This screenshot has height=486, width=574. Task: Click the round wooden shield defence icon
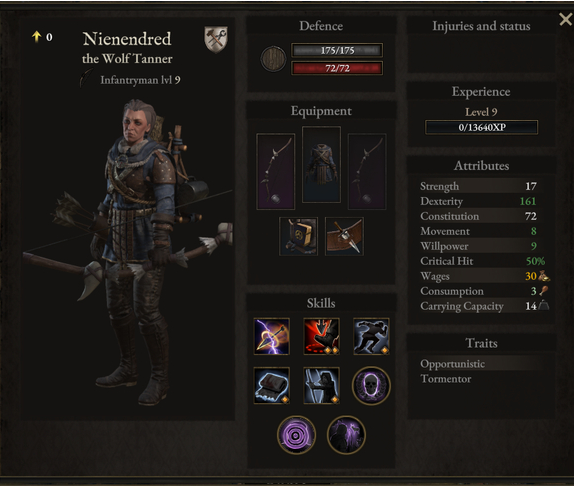pos(273,59)
